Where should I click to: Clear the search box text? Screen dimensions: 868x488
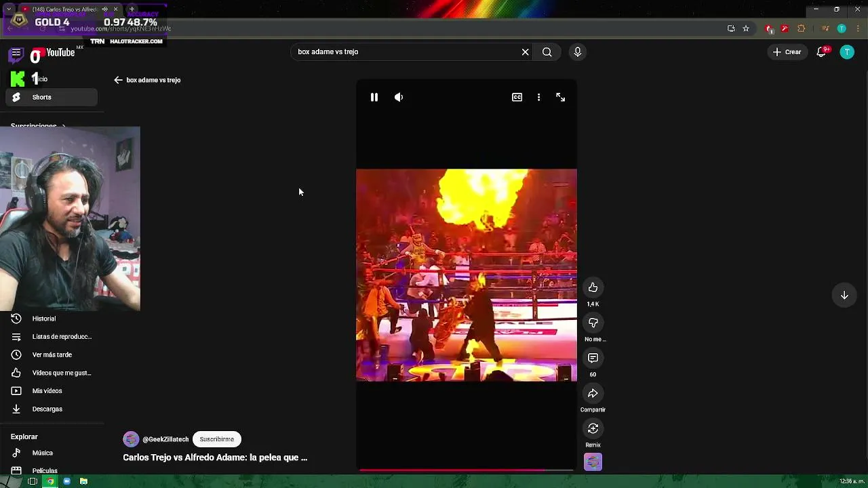coord(525,52)
